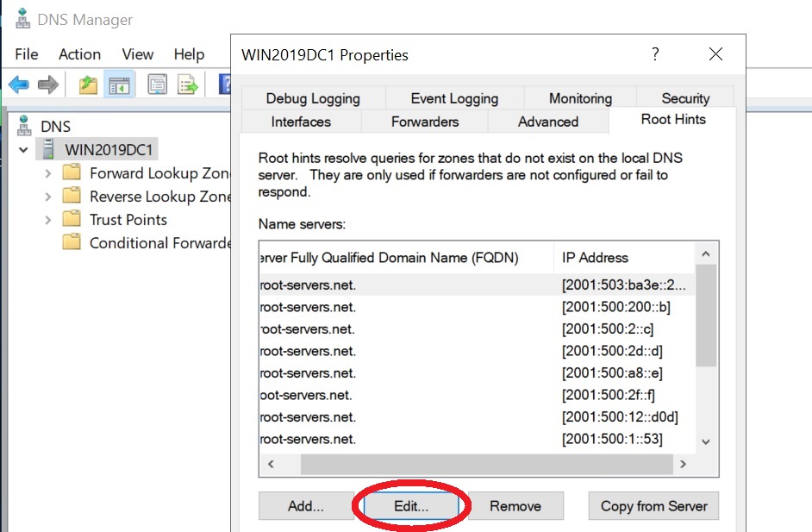Close the WIN2019DC1 Properties dialog
The width and height of the screenshot is (812, 532).
(715, 53)
